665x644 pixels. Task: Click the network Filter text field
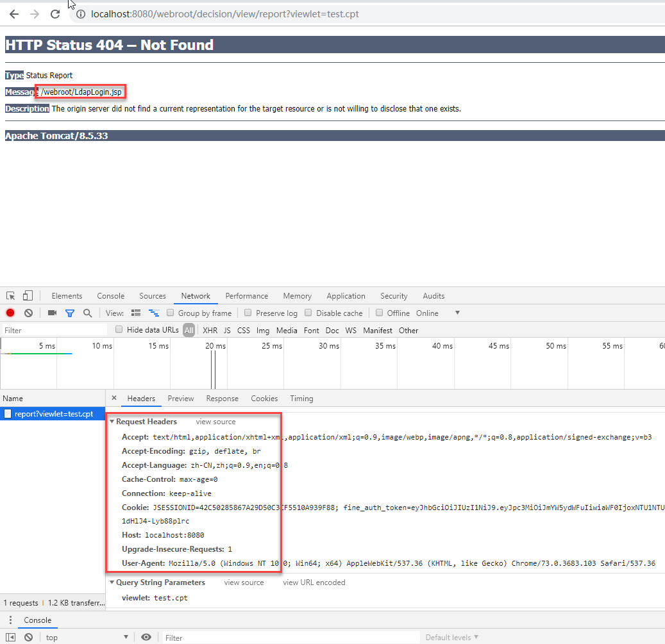point(55,331)
